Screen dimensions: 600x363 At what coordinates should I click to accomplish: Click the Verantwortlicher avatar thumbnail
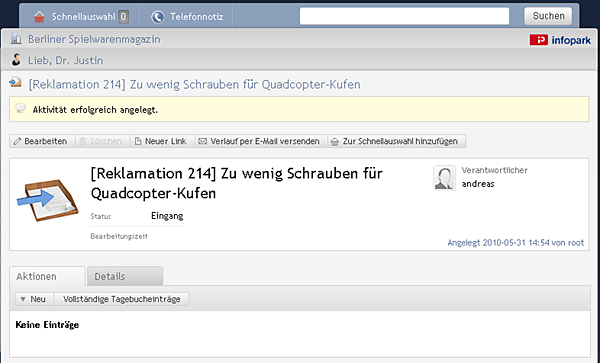pyautogui.click(x=444, y=178)
